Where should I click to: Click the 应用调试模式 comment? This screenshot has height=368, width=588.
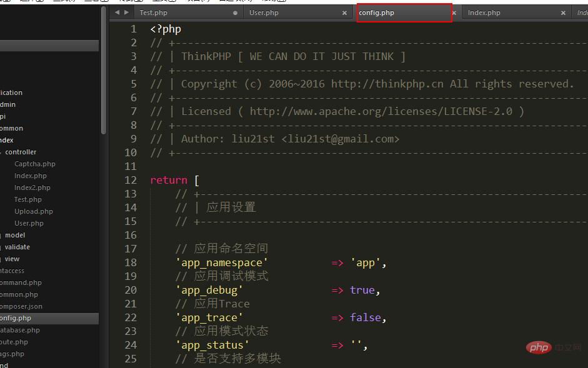click(222, 277)
